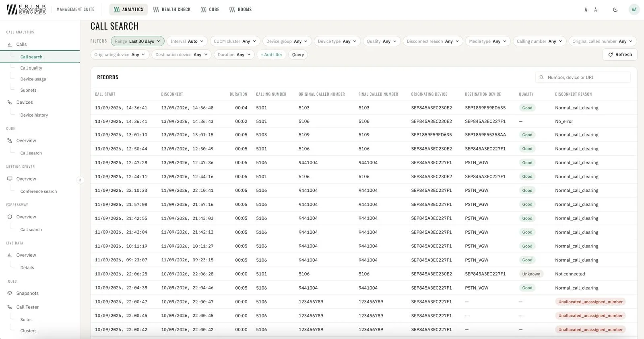Viewport: 644px width, 339px height.
Task: Open the Disconnect reason filter dropdown
Action: coord(433,41)
